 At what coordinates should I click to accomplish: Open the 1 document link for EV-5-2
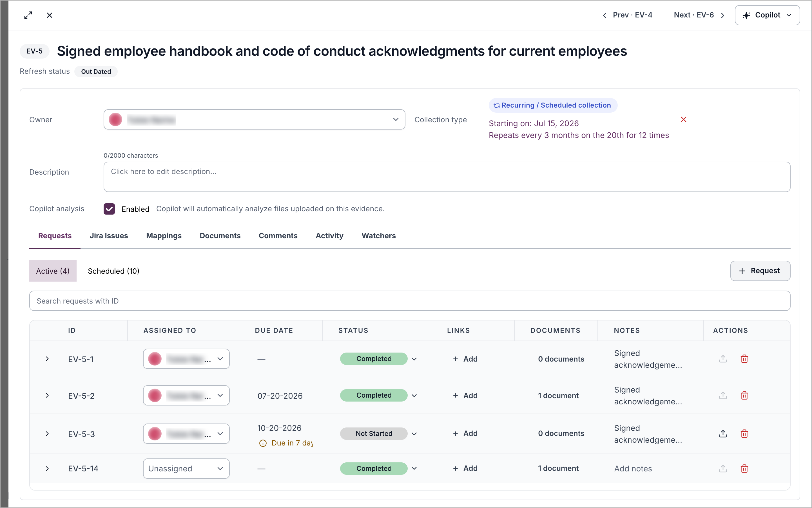[x=558, y=395]
